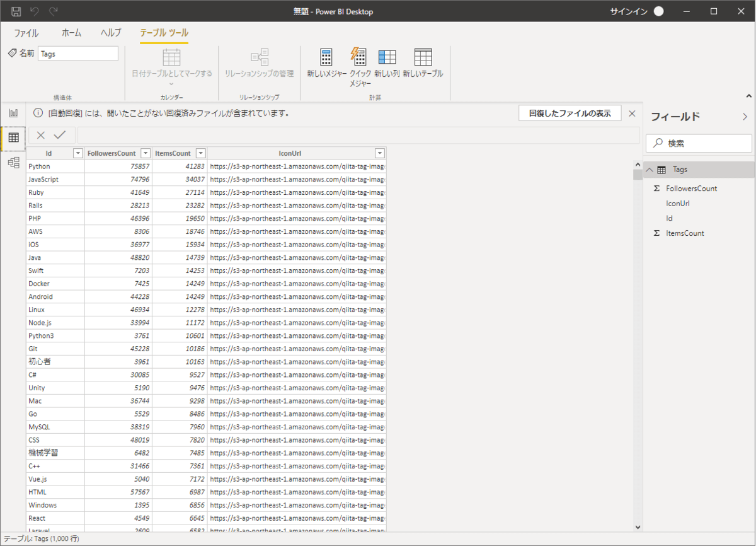Commit formula with the checkmark icon
The width and height of the screenshot is (756, 546).
coord(60,135)
